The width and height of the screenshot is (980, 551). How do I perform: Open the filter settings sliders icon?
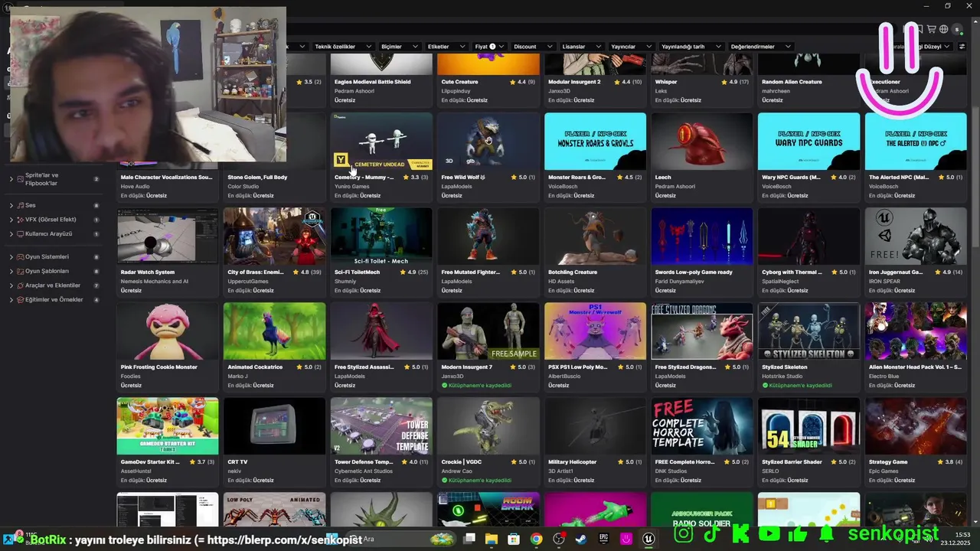pos(962,47)
